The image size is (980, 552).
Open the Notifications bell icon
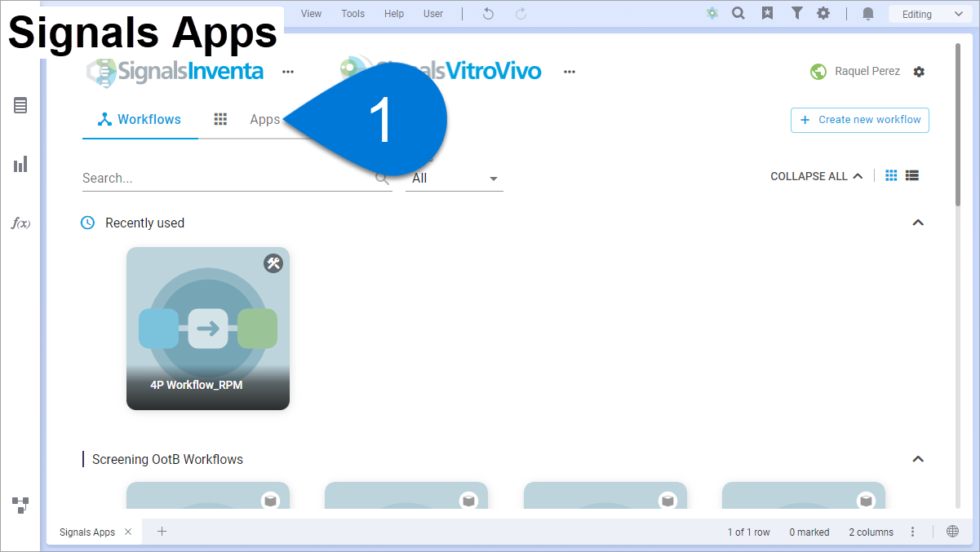pyautogui.click(x=868, y=14)
